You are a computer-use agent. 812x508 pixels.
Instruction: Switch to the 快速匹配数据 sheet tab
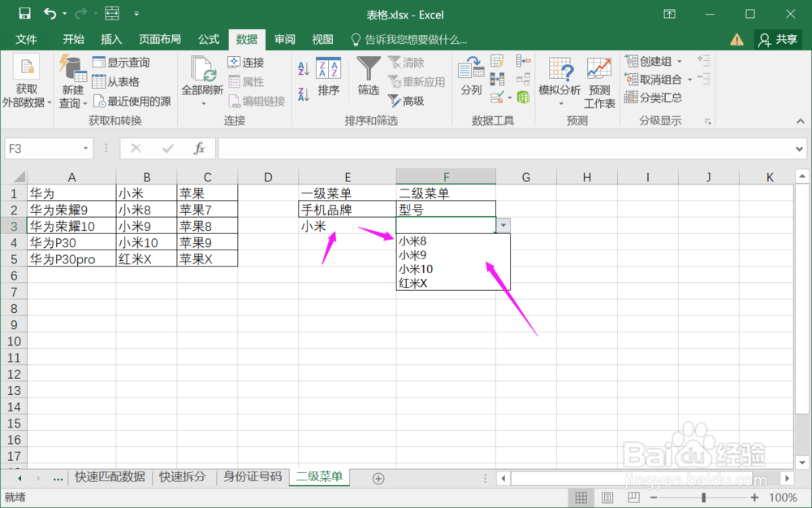[110, 476]
